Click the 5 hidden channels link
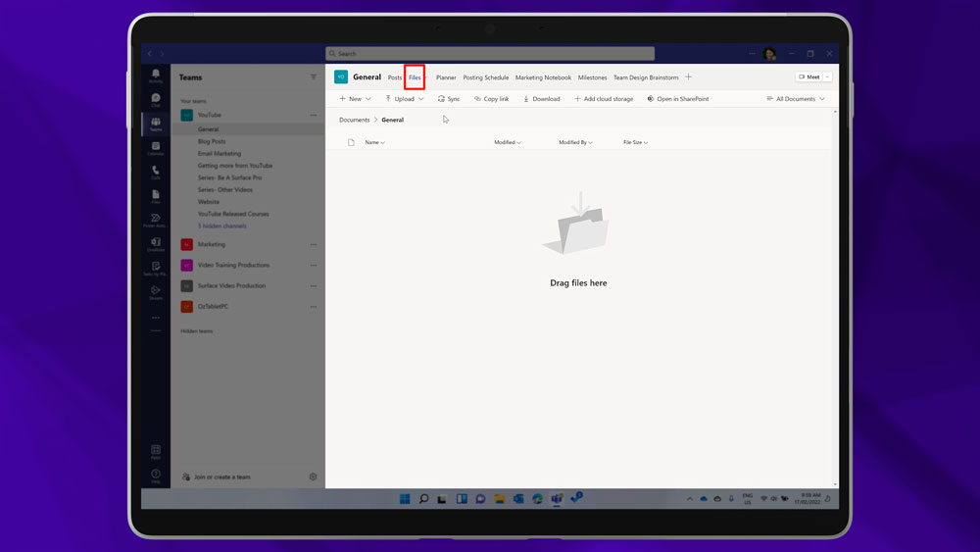This screenshot has width=980, height=552. tap(222, 226)
